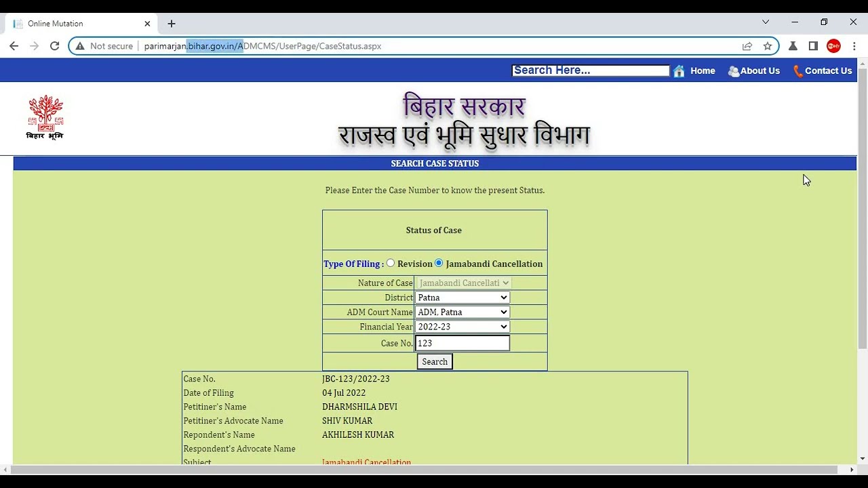Open the About Us link

pos(759,70)
